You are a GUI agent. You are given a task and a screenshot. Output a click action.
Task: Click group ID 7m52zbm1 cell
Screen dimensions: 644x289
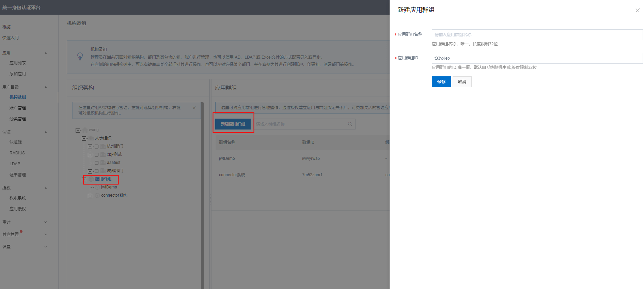coord(312,175)
